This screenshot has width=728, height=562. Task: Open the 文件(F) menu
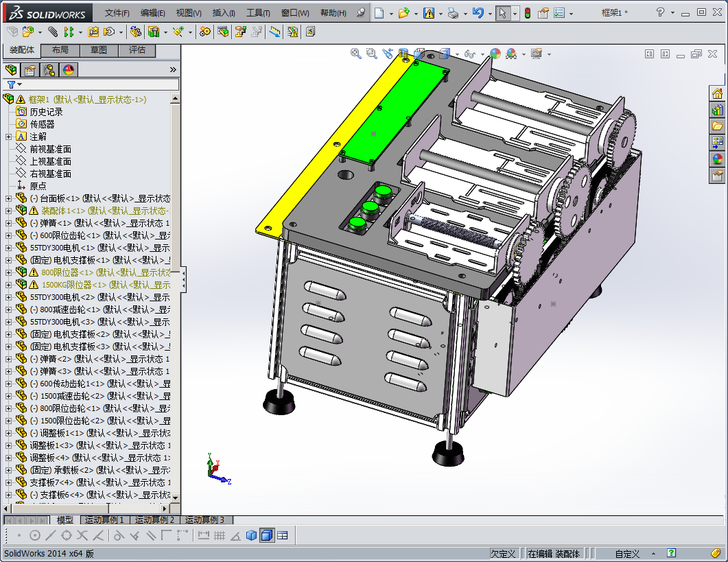point(117,13)
